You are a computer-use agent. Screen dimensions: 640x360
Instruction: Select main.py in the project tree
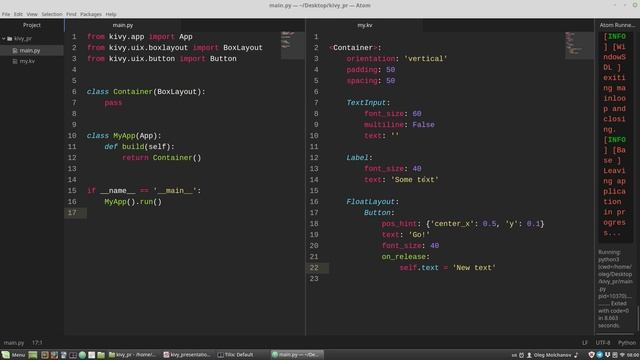pyautogui.click(x=32, y=51)
